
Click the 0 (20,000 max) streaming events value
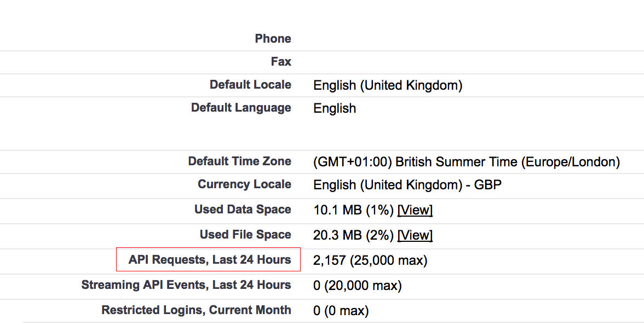[357, 286]
